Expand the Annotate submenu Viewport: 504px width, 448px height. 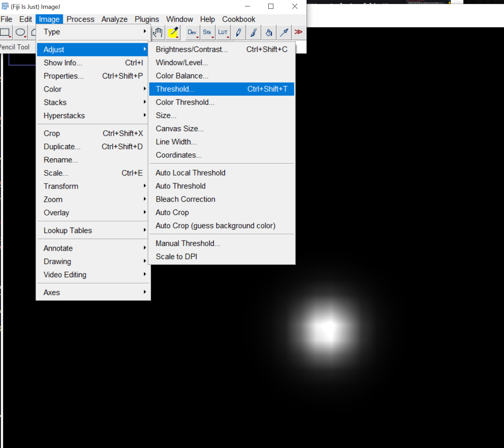click(x=93, y=248)
